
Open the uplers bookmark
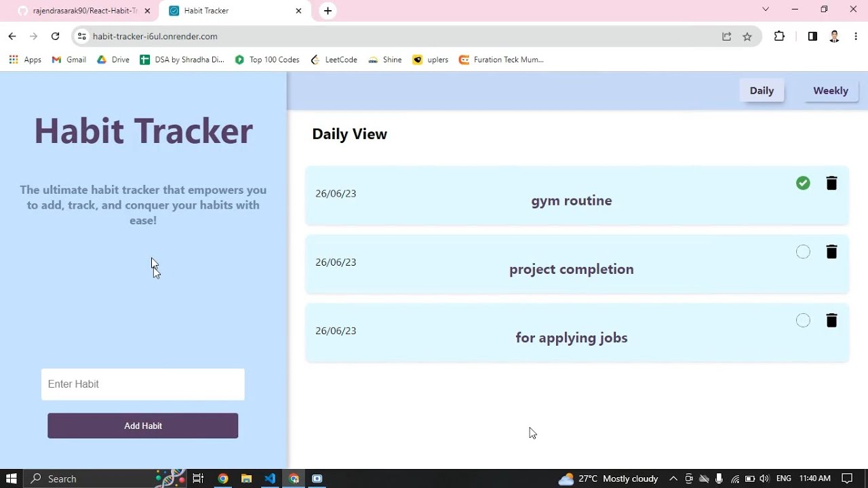pos(431,60)
